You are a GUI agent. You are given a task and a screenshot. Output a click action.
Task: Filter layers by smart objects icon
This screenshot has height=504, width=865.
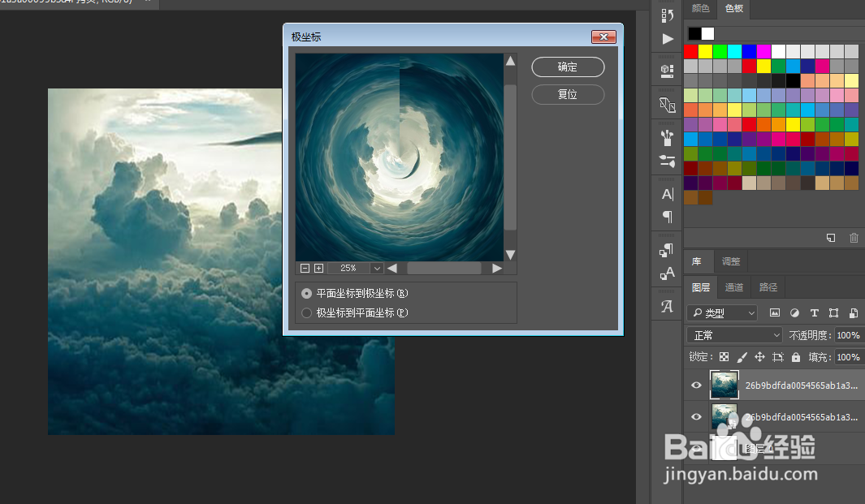coord(854,312)
